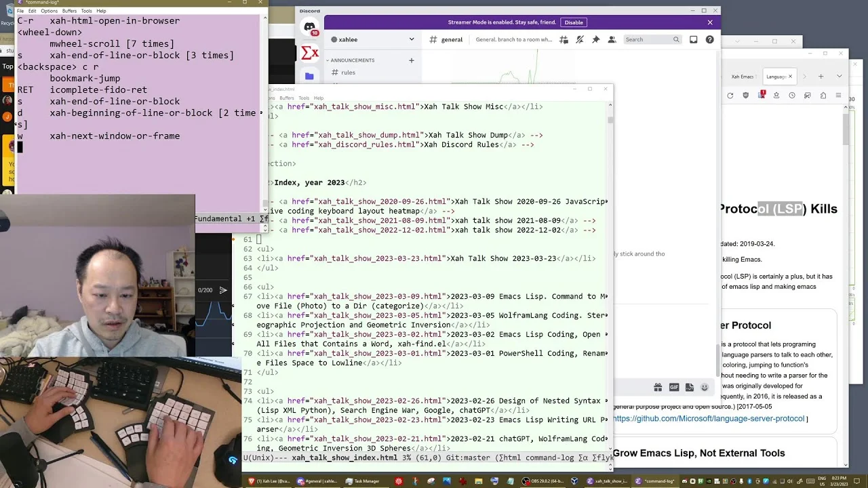Click line 62 opening ul tag
Image resolution: width=868 pixels, height=488 pixels.
(x=265, y=249)
